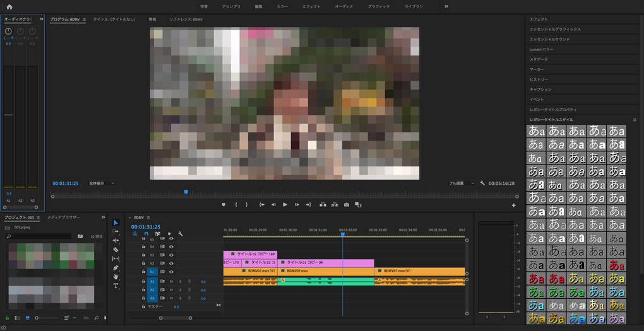This screenshot has width=644, height=331.
Task: Toggle V1 track targeting
Action: click(x=152, y=272)
